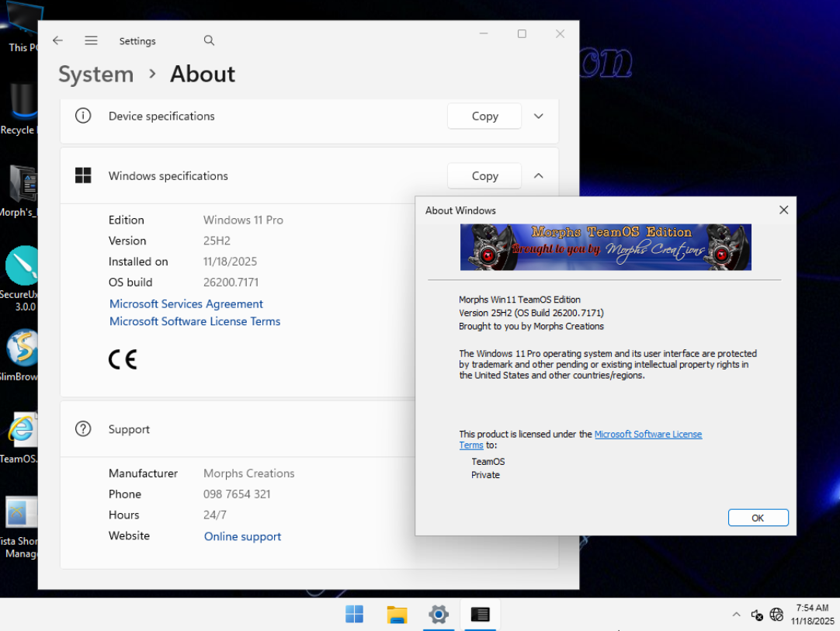Navigate to System in the breadcrumb
This screenshot has width=840, height=631.
pyautogui.click(x=96, y=75)
